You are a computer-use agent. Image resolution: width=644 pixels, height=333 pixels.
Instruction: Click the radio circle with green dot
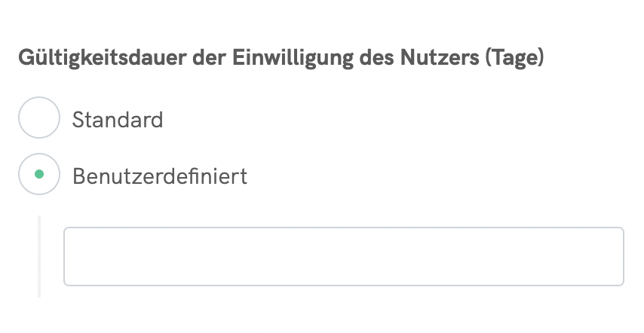[38, 175]
